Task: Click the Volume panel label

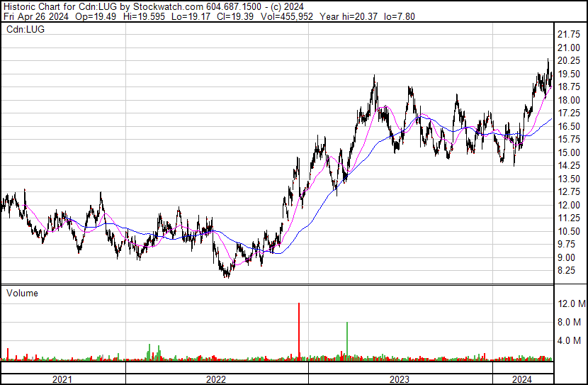Action: 22,293
